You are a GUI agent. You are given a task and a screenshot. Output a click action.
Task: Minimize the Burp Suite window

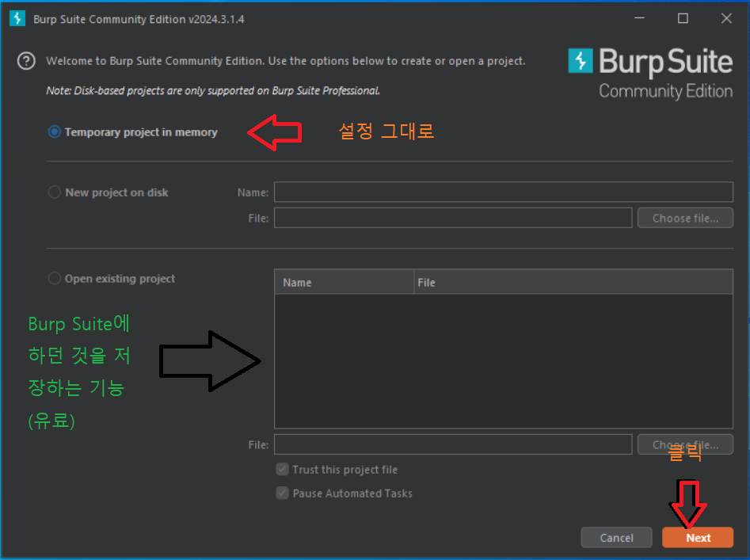click(639, 19)
